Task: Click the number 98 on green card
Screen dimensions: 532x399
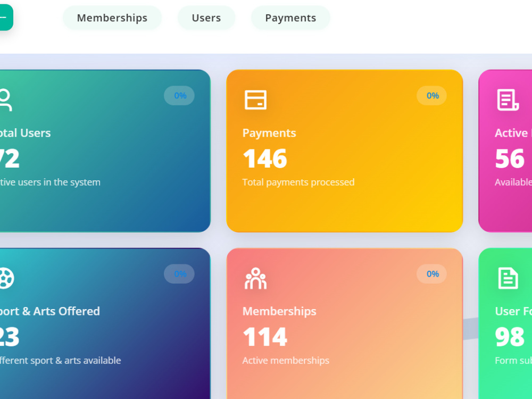Action: 510,337
